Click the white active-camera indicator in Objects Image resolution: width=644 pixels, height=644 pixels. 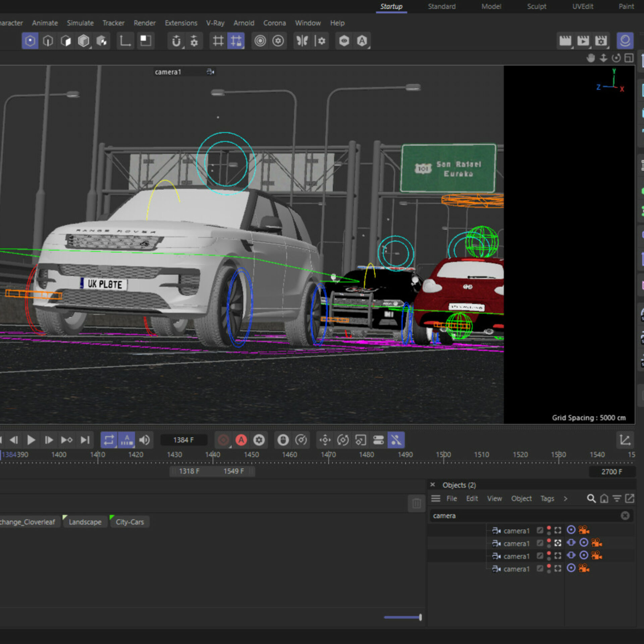(x=558, y=543)
